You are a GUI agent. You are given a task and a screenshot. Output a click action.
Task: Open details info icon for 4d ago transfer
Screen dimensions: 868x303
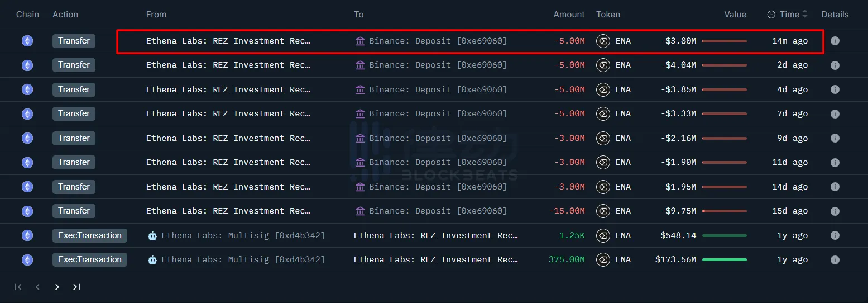(x=835, y=89)
